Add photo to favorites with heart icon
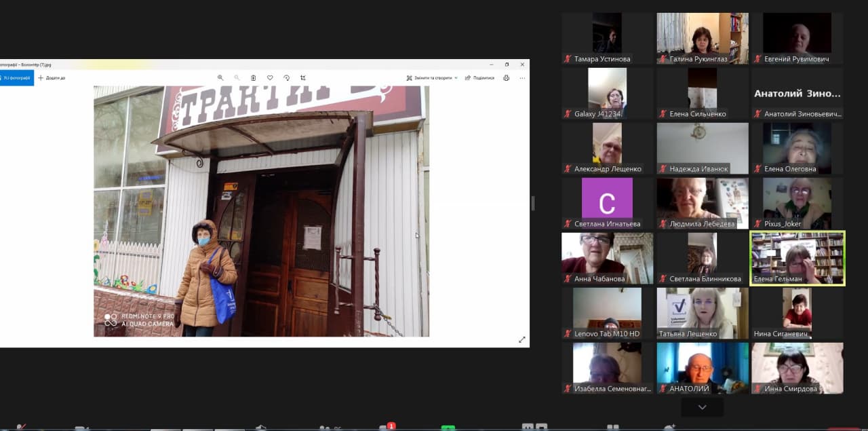Image resolution: width=868 pixels, height=431 pixels. click(270, 78)
